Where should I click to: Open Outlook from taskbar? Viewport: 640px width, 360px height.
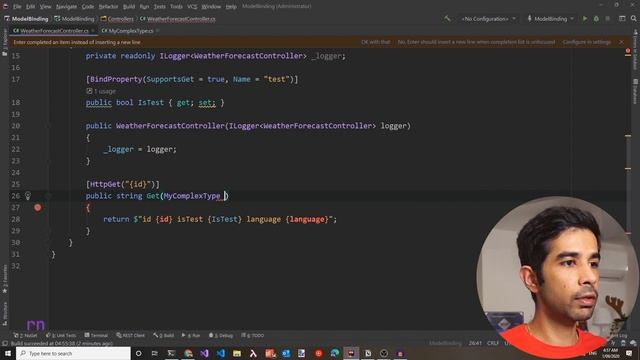286,353
